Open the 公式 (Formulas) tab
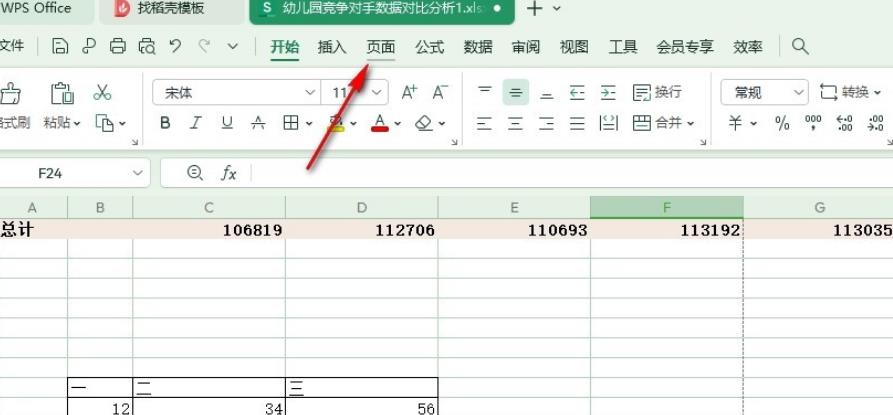Image resolution: width=893 pixels, height=415 pixels. pos(429,47)
